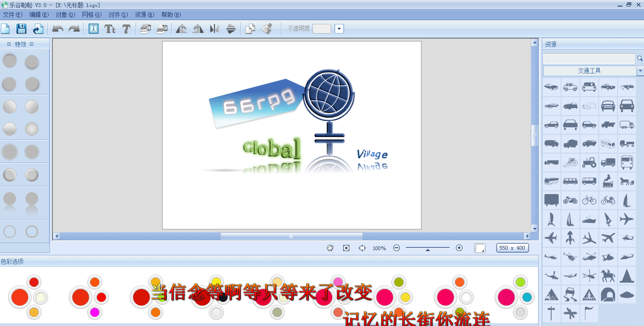Viewport: 644px width, 326px height.
Task: Add the rocket icon from resources
Action: click(x=570, y=237)
